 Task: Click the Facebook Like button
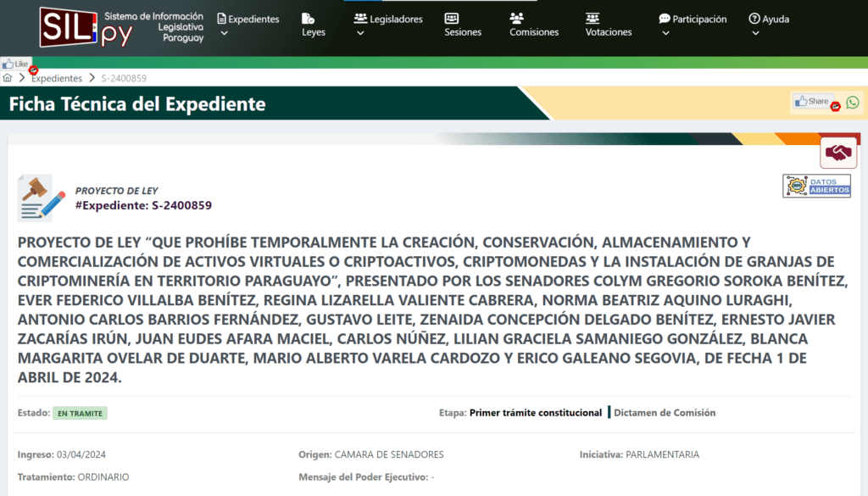(16, 64)
